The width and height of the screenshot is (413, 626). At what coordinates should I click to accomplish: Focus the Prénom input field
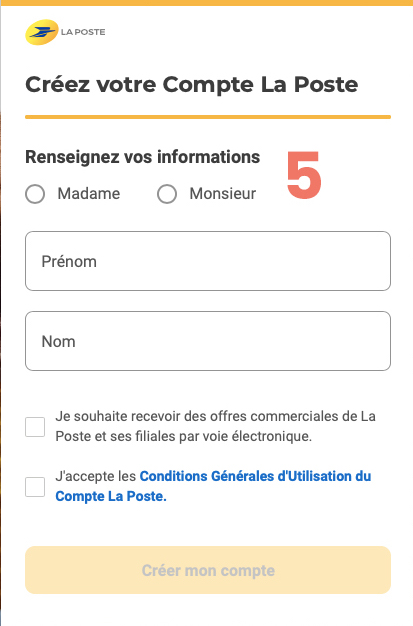coord(208,261)
